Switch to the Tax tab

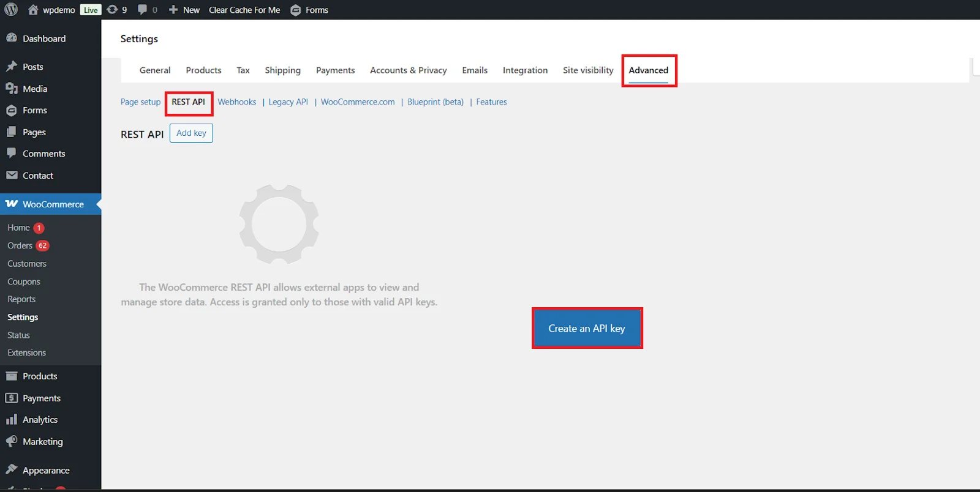pos(243,70)
